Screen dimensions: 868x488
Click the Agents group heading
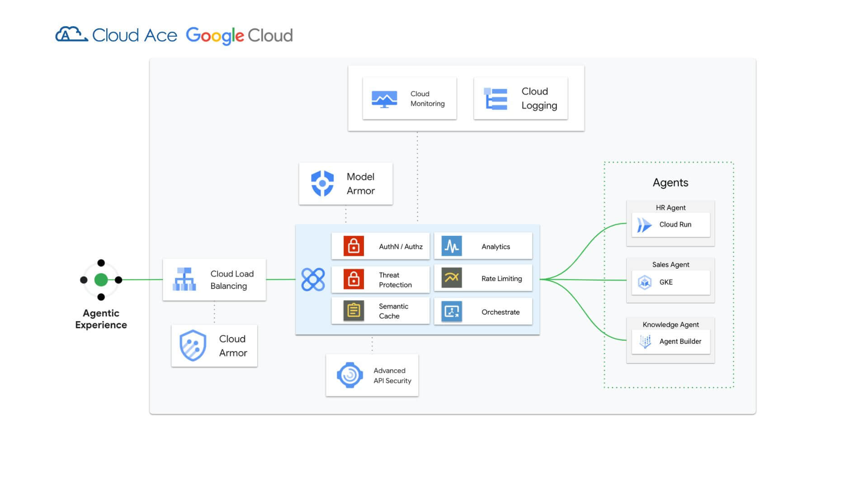(670, 183)
